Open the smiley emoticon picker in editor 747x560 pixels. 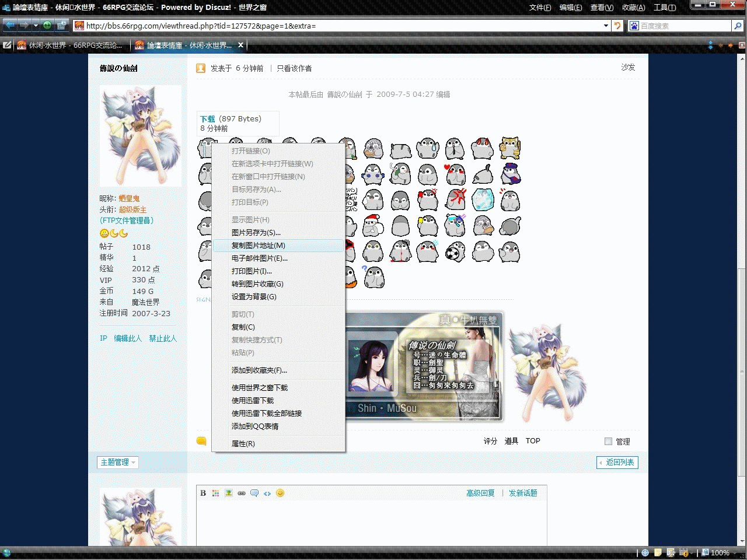pos(280,493)
